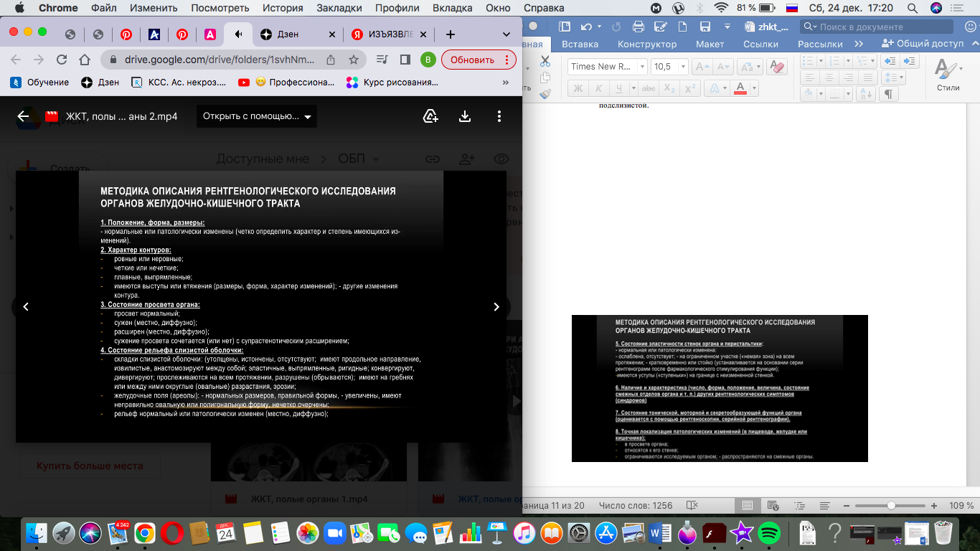This screenshot has height=551, width=980.
Task: Open the Курс рисования bookmark
Action: click(392, 82)
